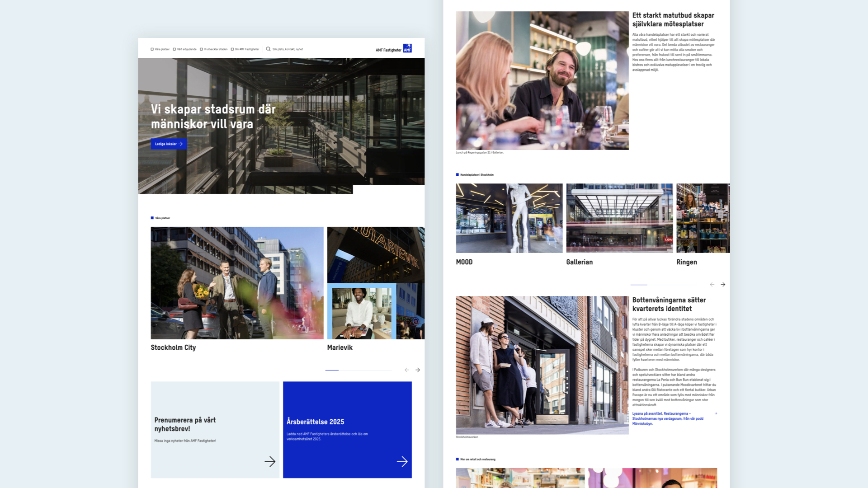Open the Lyssna på avsnittet podcast link
868x488 pixels.
click(668, 418)
